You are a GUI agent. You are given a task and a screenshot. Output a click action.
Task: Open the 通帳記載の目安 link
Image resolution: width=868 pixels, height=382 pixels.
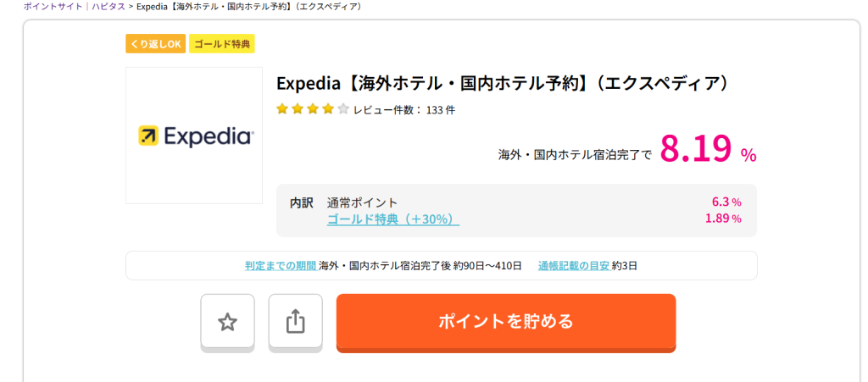coord(573,265)
